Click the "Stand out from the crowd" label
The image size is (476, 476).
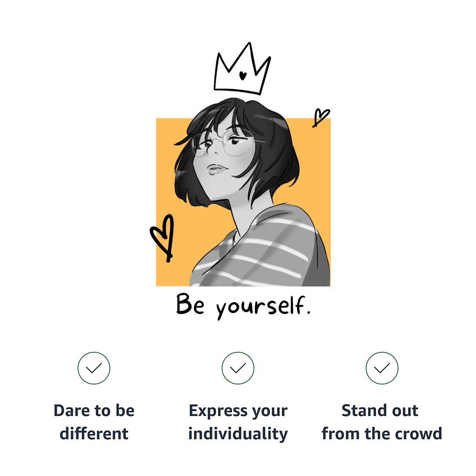click(382, 422)
